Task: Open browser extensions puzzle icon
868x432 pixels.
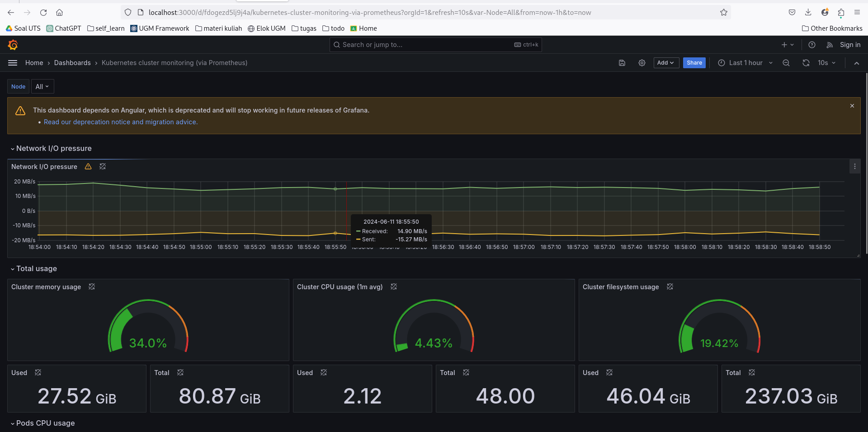Action: click(841, 13)
